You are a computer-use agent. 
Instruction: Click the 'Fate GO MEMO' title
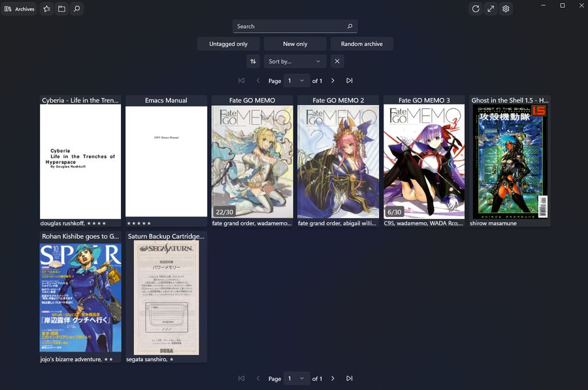(x=252, y=100)
